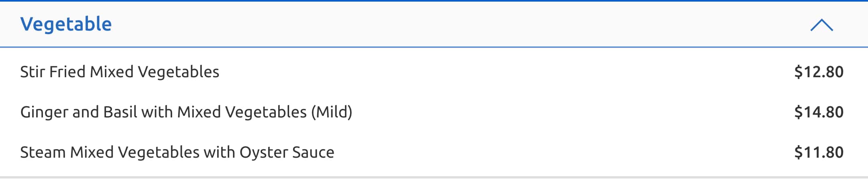Click the $14.80 price

click(819, 112)
